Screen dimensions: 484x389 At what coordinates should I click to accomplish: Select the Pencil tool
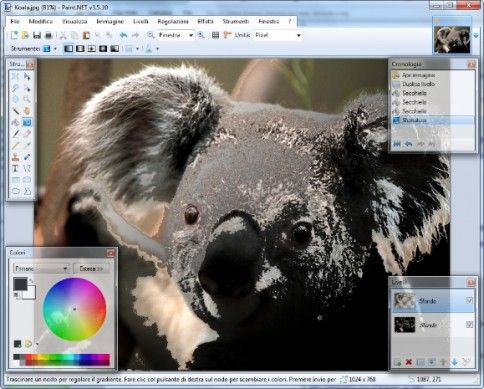point(15,145)
